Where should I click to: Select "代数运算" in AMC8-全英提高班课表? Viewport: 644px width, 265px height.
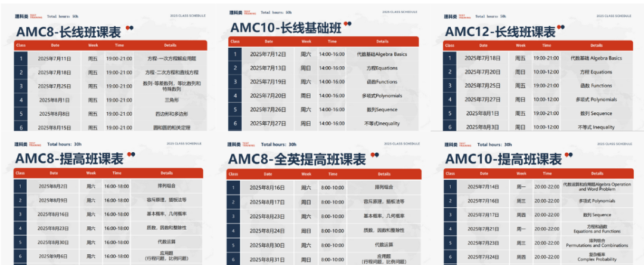[x=384, y=245]
